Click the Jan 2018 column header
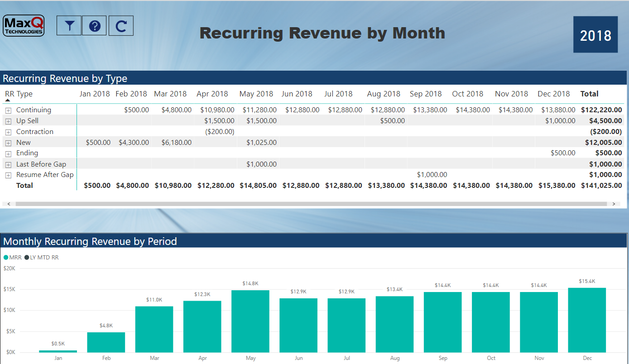629x364 pixels. 95,94
